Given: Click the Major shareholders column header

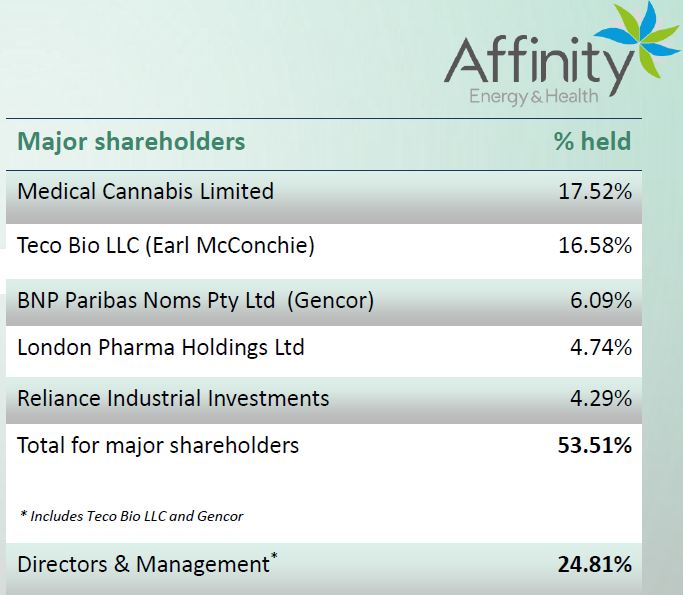Looking at the screenshot, I should click(131, 141).
